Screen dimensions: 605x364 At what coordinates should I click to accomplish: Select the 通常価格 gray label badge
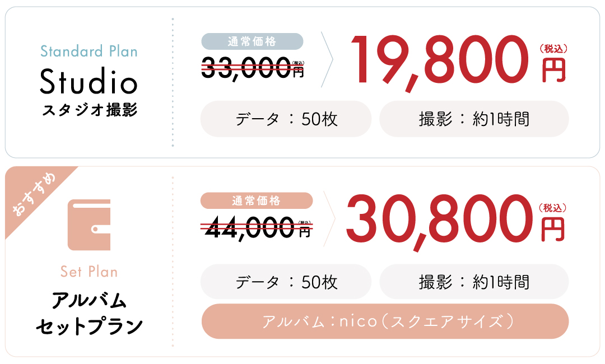(x=252, y=41)
